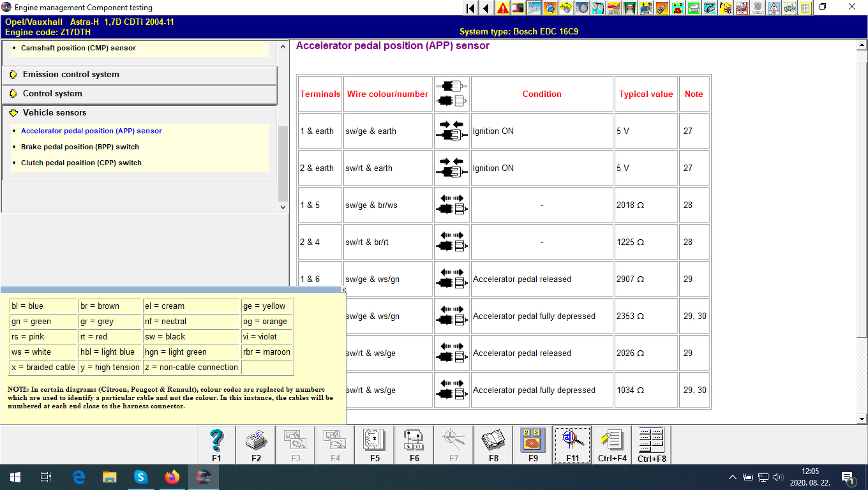Click the 'ge = yellow' legend entry
868x490 pixels.
(x=267, y=306)
